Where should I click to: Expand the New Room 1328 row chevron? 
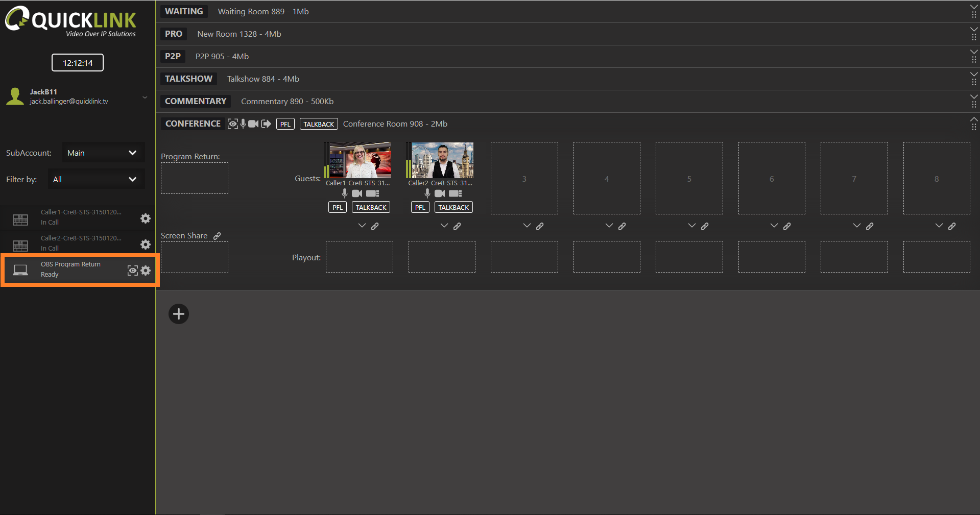(x=974, y=29)
